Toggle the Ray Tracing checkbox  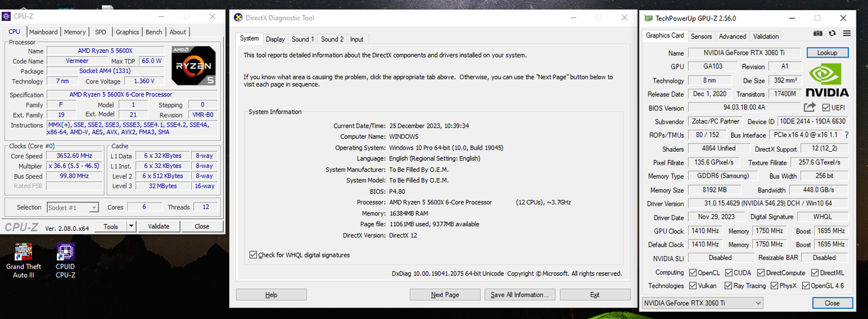[x=727, y=286]
